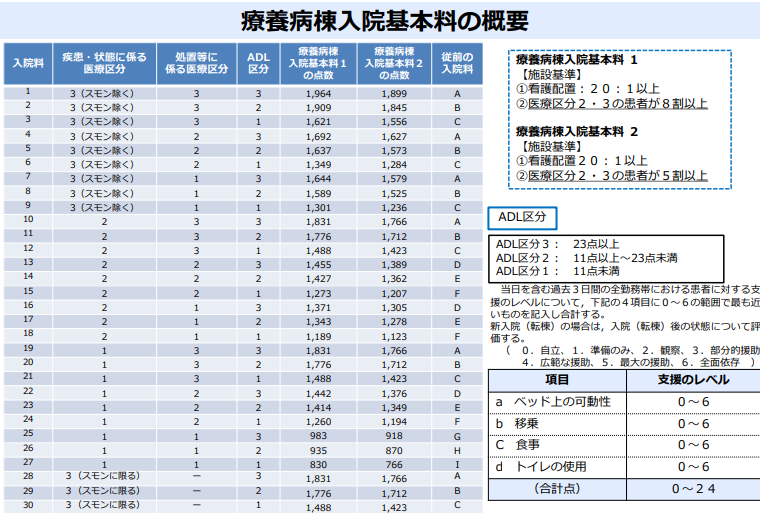The image size is (760, 513).
Task: Select the value 1,627 in row 4
Action: click(x=394, y=137)
